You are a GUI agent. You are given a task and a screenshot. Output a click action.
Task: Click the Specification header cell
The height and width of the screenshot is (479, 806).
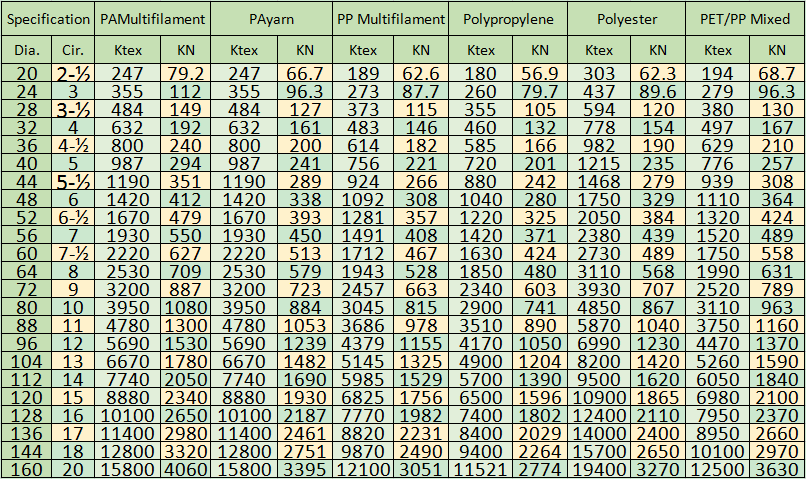48,19
